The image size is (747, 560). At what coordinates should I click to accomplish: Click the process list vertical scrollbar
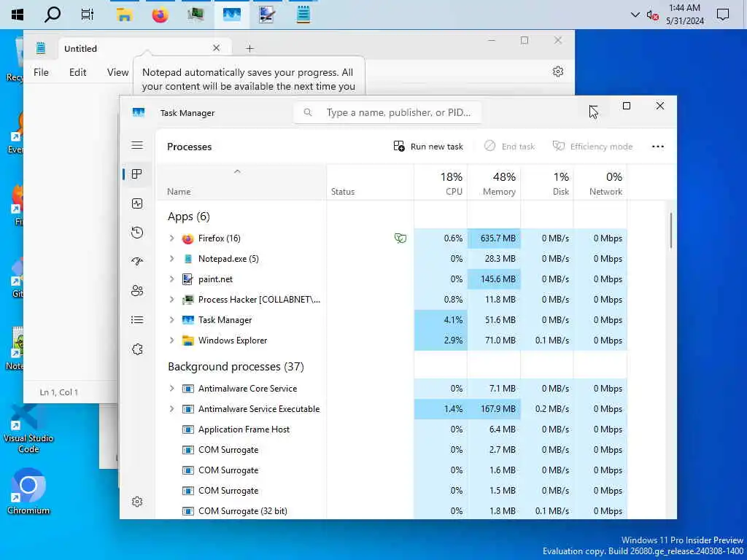[x=671, y=230]
